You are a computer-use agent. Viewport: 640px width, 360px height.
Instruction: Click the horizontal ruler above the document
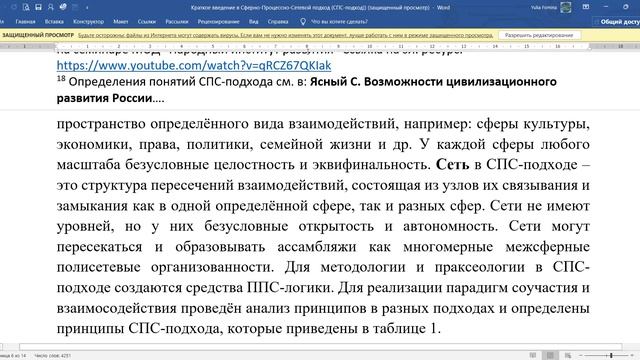pyautogui.click(x=320, y=47)
